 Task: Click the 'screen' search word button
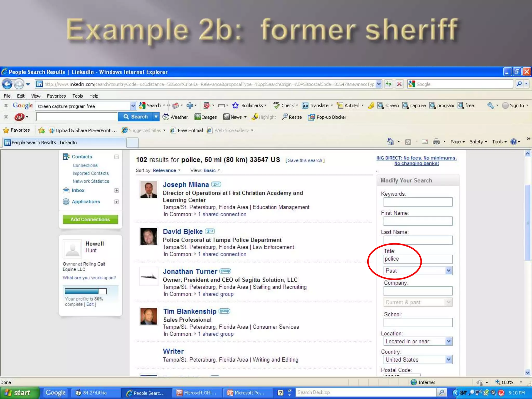[388, 105]
